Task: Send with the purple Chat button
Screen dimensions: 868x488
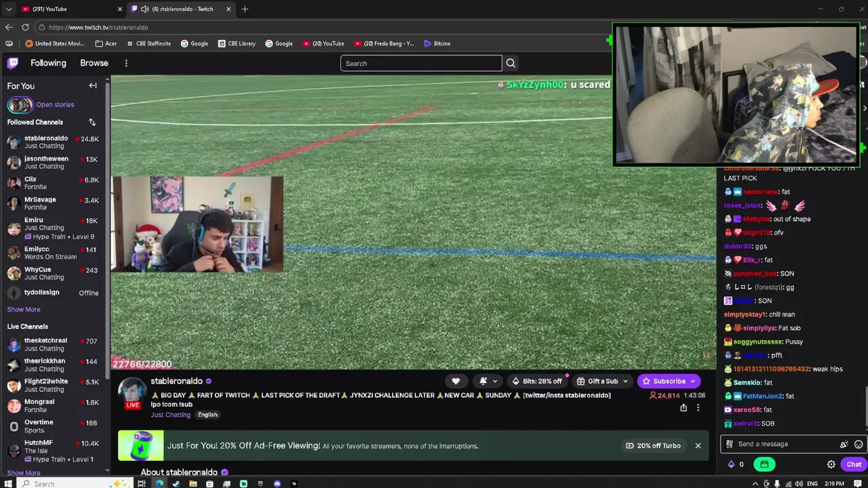Action: pos(854,464)
